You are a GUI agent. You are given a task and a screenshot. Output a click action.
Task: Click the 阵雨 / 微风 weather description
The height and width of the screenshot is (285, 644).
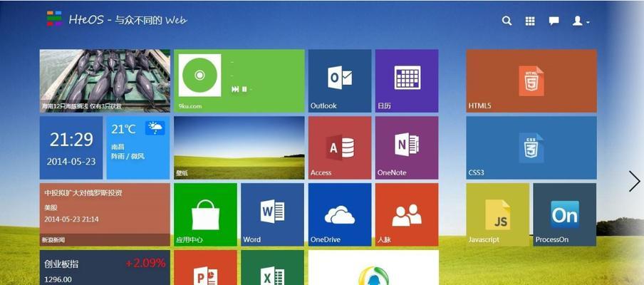128,157
